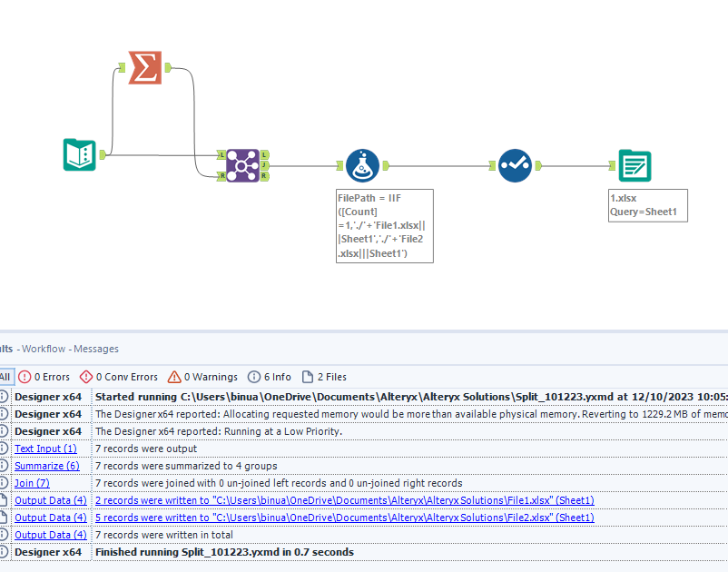Select the Formula tool (flask icon)

click(362, 166)
